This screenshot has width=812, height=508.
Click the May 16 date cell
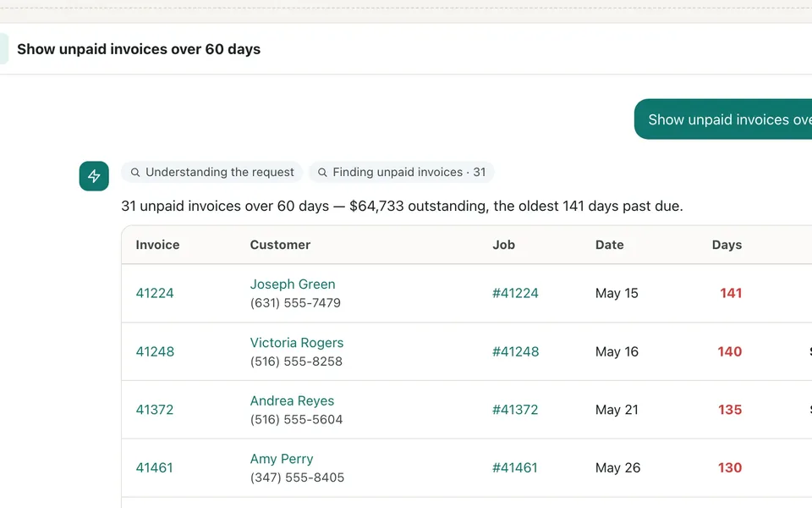[617, 351]
